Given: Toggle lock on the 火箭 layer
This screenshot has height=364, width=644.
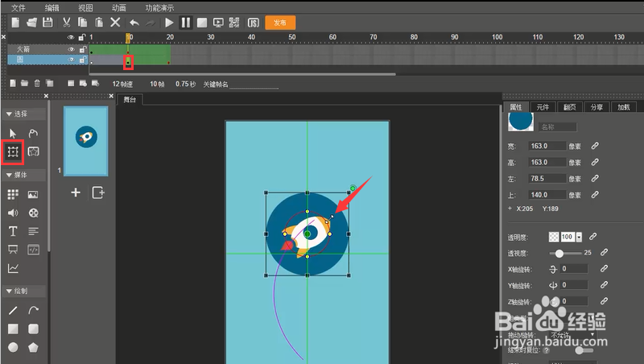Looking at the screenshot, I should (x=83, y=49).
